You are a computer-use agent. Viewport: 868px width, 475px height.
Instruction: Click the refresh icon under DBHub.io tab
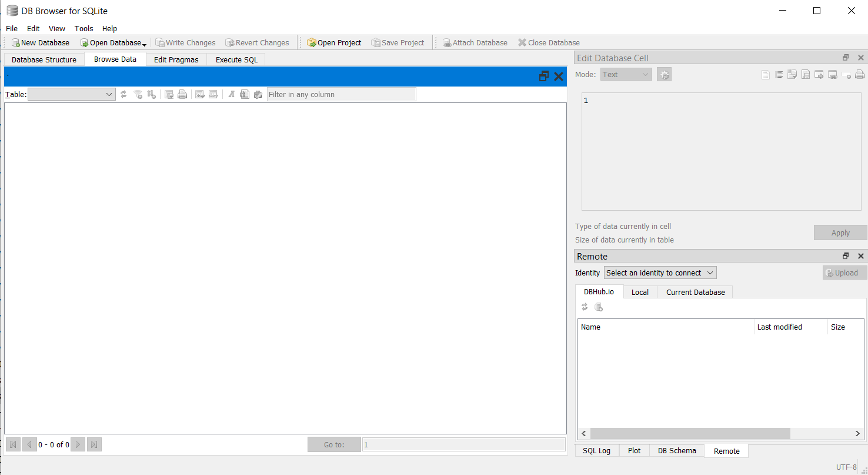585,307
